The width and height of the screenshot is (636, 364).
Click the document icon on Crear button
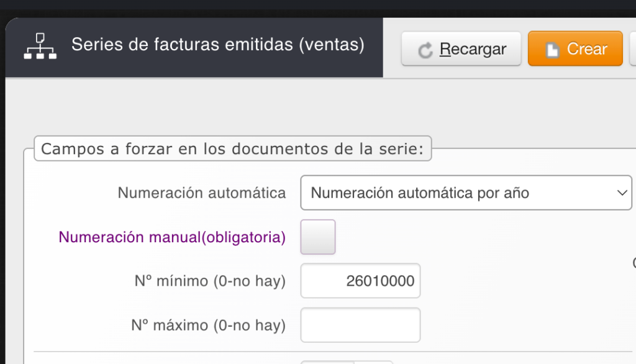[552, 50]
